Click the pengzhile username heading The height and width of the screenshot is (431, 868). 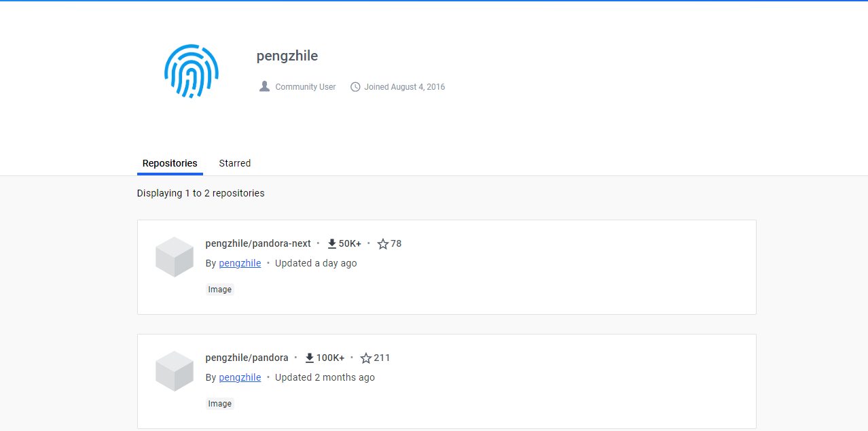(287, 56)
